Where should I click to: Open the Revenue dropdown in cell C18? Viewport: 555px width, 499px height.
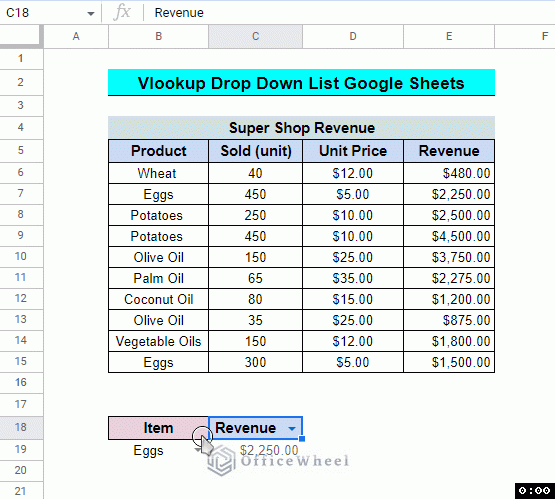(292, 429)
